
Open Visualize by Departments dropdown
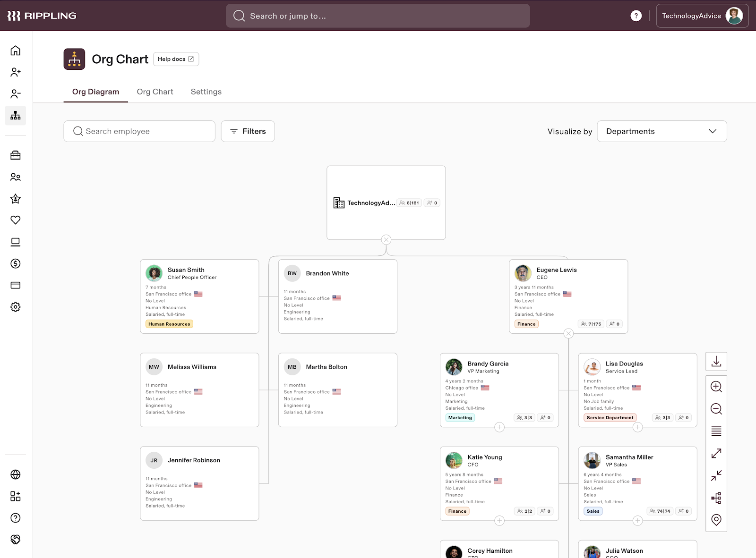coord(662,131)
